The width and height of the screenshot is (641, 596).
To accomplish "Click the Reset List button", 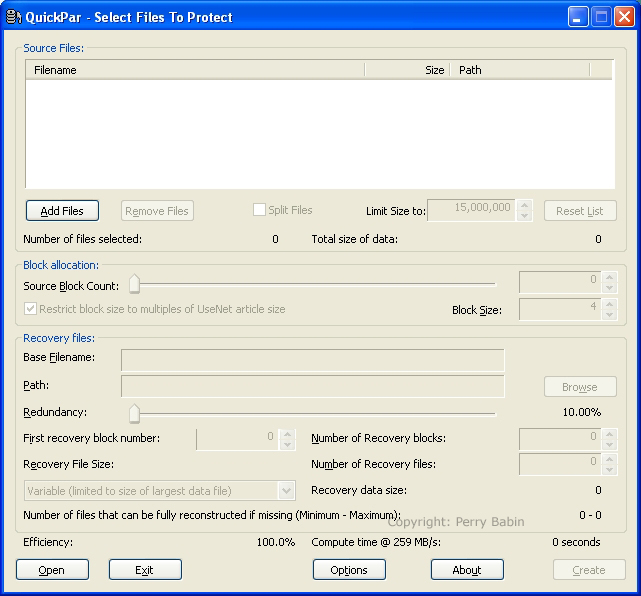I will (580, 211).
